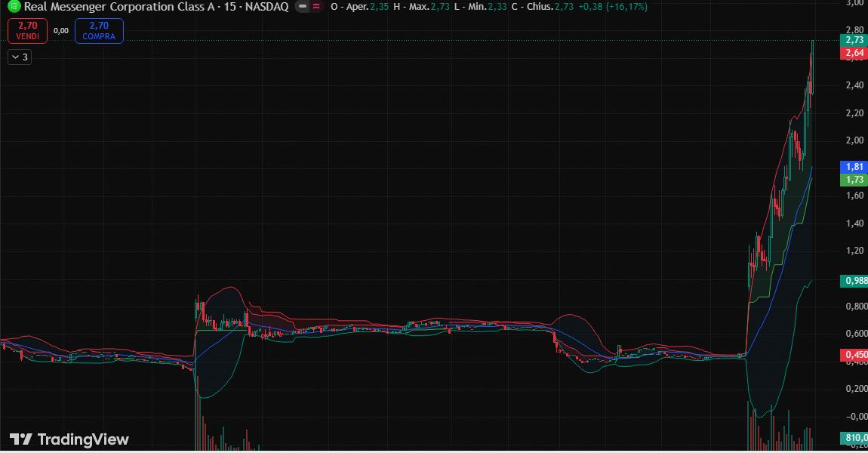Click the TradingView logo
Image resolution: width=868 pixels, height=453 pixels.
[69, 439]
